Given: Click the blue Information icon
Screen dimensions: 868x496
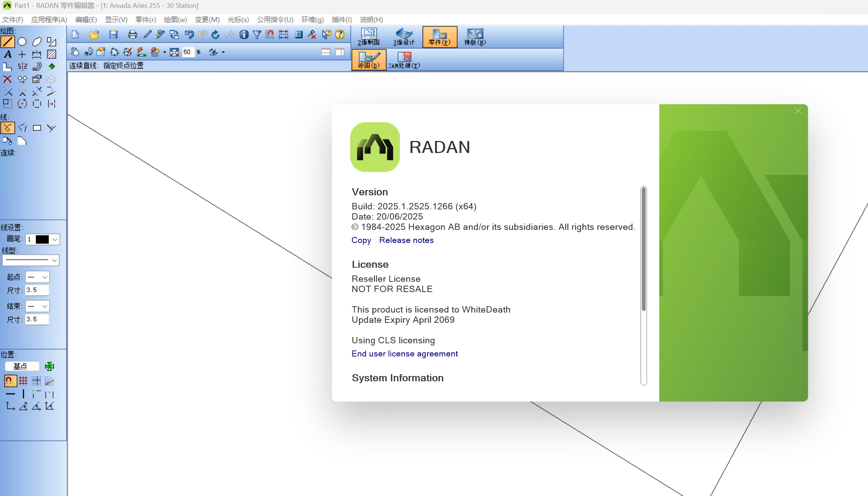Looking at the screenshot, I should [x=244, y=35].
